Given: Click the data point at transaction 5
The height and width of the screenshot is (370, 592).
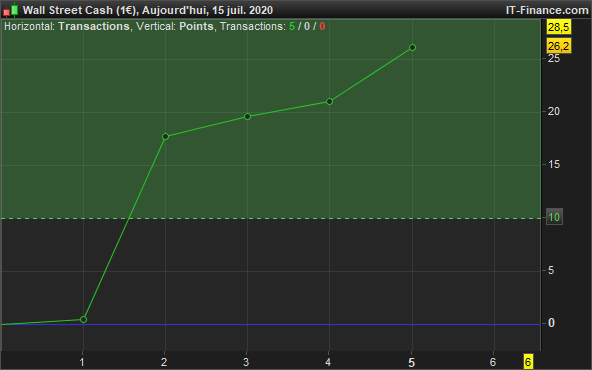Looking at the screenshot, I should point(412,47).
